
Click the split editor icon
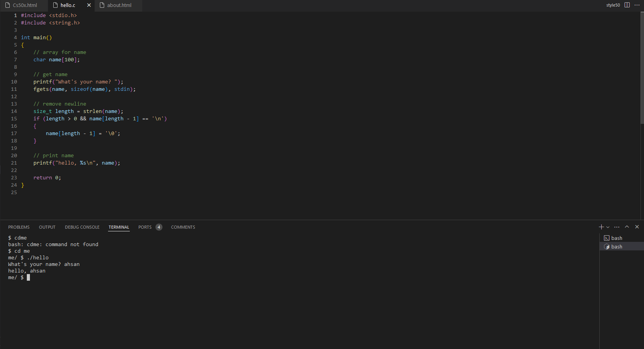627,5
